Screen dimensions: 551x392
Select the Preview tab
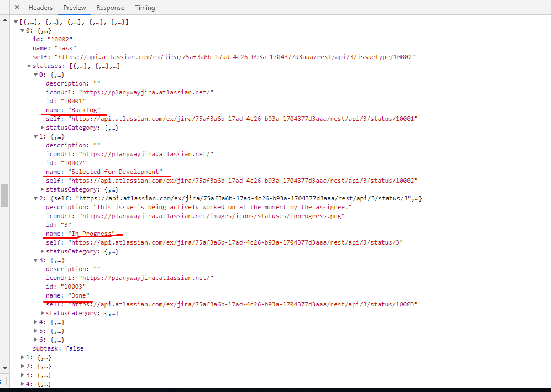coord(75,7)
